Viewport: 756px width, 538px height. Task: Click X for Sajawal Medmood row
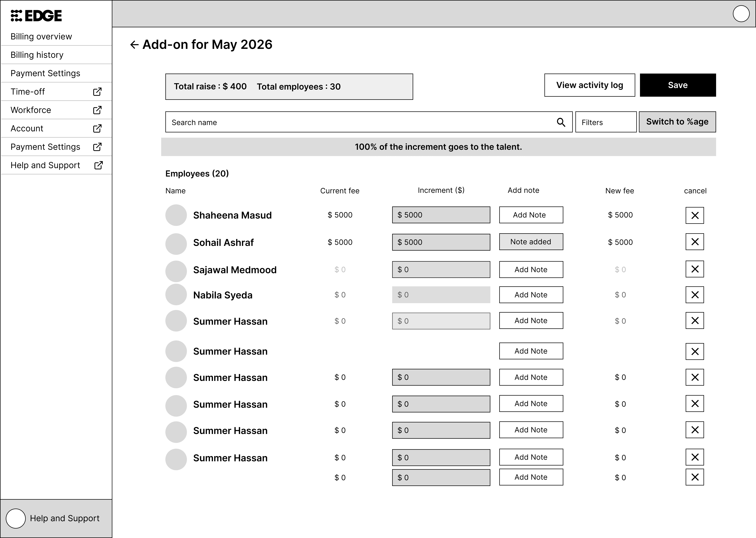(x=694, y=269)
